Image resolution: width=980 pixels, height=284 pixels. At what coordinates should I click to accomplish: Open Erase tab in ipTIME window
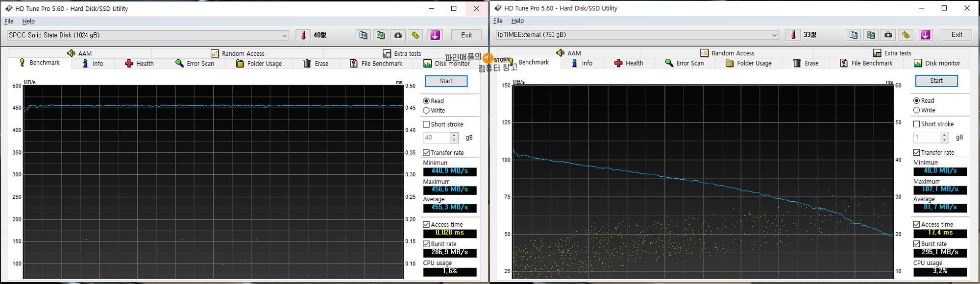click(x=806, y=63)
